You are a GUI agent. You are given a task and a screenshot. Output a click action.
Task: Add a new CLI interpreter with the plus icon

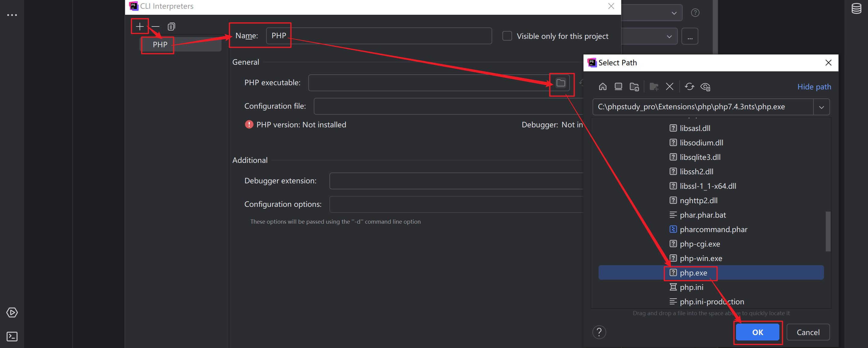140,26
